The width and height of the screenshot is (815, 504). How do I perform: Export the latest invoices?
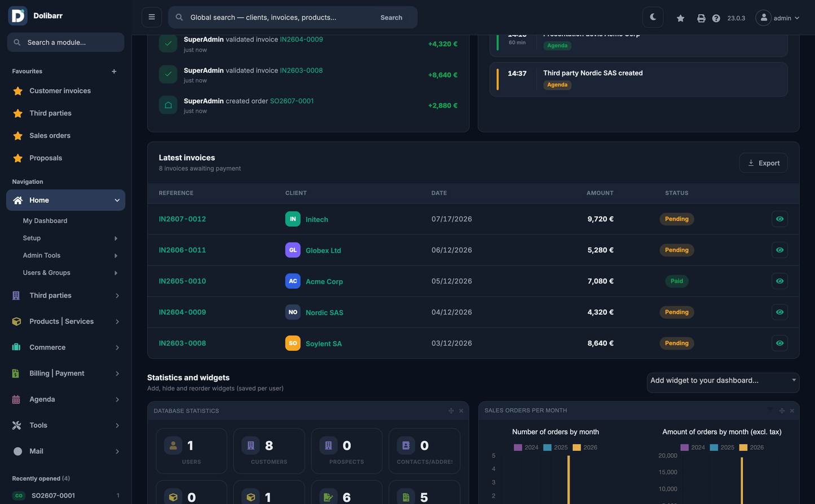[763, 163]
